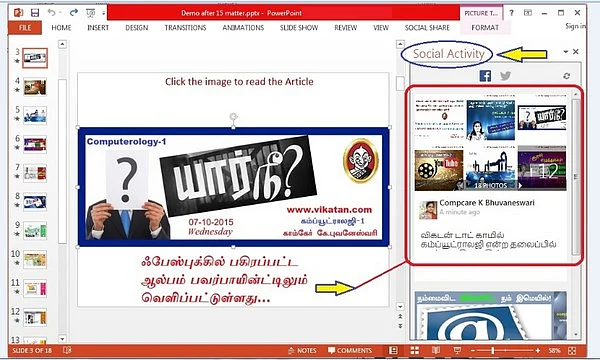
Task: Open PowerPoint Help question mark icon
Action: [511, 13]
